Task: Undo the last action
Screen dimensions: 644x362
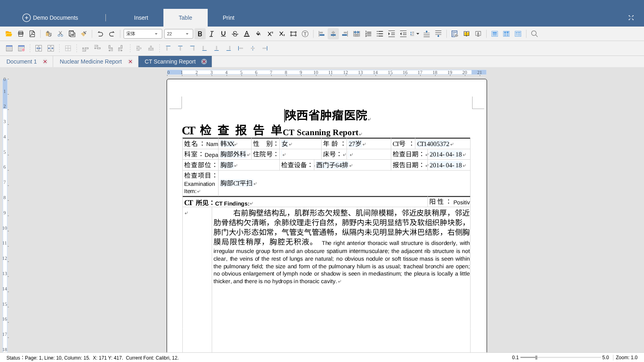Action: click(100, 34)
